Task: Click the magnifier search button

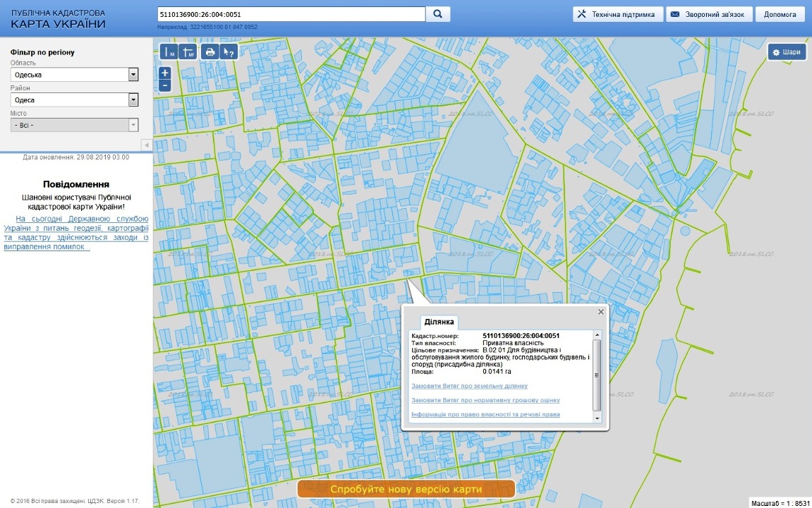Action: click(x=437, y=14)
